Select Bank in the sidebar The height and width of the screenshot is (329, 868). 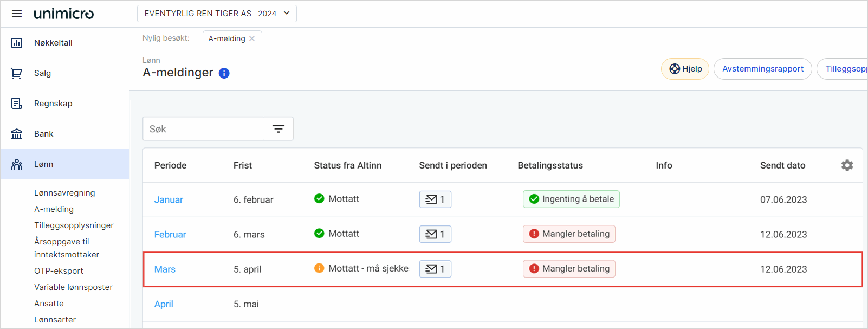click(x=43, y=134)
